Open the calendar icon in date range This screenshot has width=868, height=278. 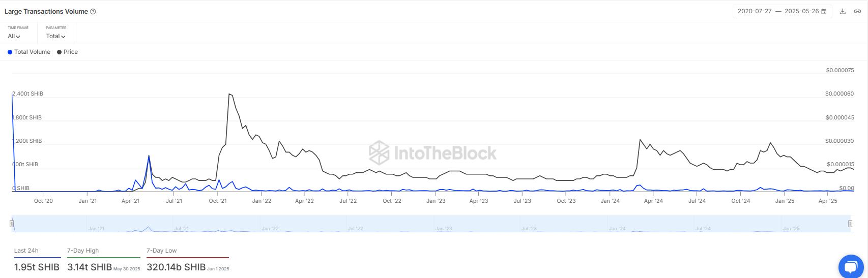[x=824, y=11]
